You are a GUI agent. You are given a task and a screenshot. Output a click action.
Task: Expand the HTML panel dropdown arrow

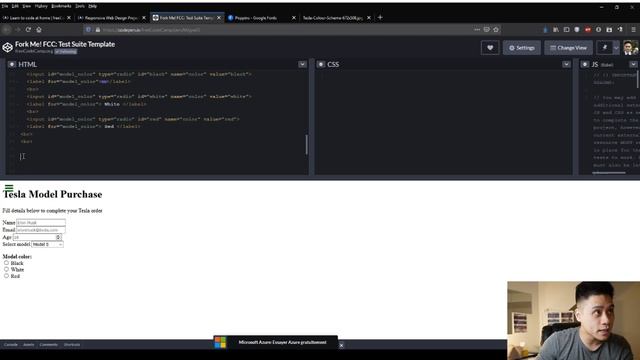point(302,64)
